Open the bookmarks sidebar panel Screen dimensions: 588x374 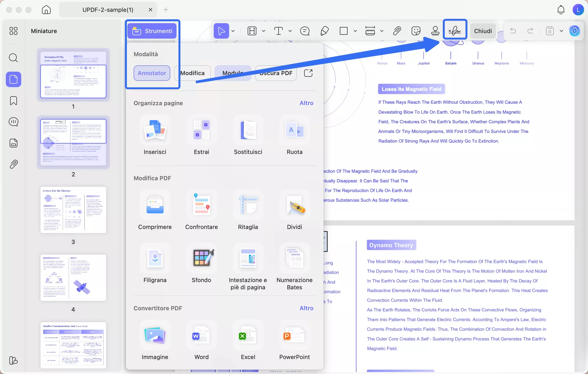pos(14,101)
